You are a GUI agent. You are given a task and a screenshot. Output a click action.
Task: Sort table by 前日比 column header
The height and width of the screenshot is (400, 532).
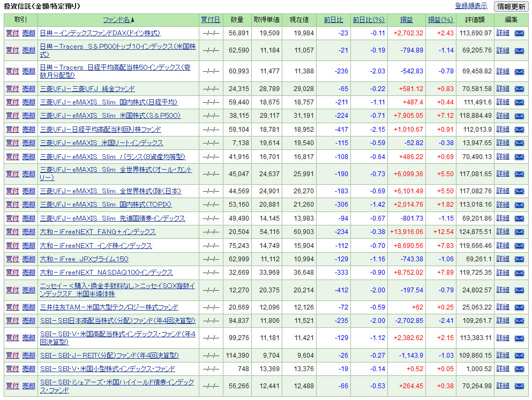pos(334,20)
